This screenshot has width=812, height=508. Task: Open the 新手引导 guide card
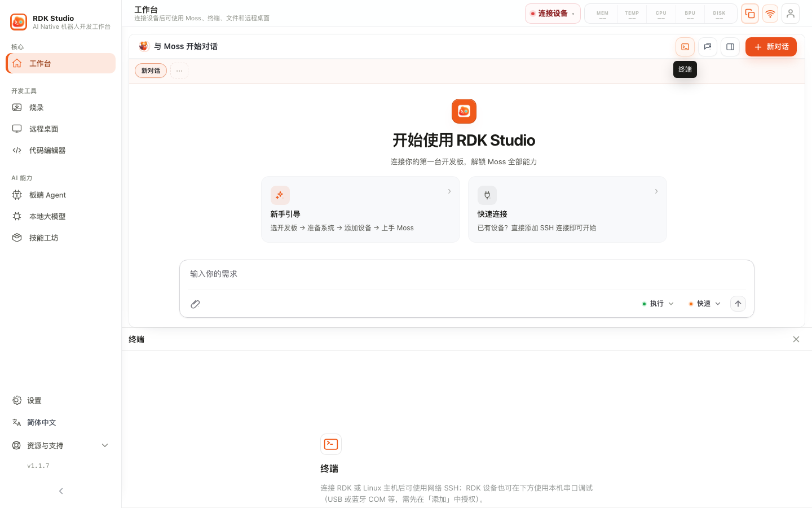tap(360, 209)
